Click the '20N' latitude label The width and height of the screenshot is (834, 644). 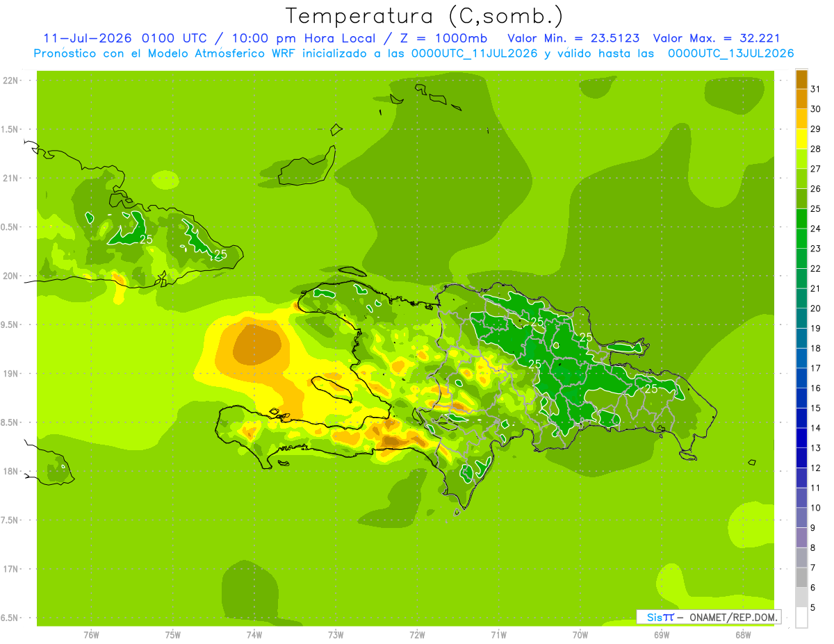[10, 276]
